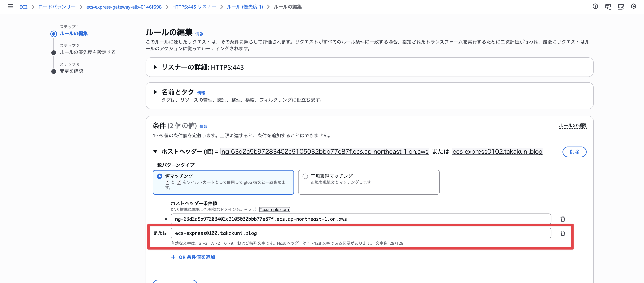Open the Amazon Q hexagon icon
The width and height of the screenshot is (644, 283).
click(633, 7)
